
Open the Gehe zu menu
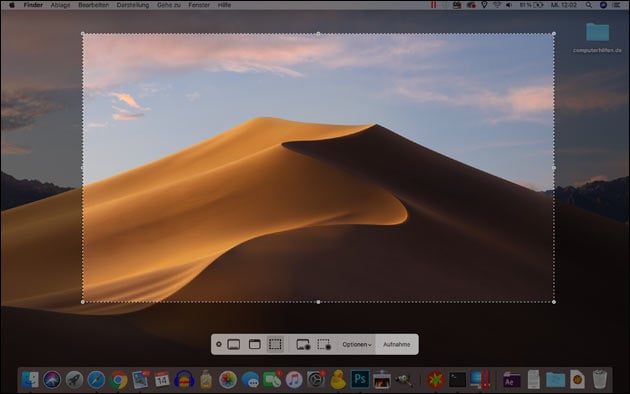168,5
